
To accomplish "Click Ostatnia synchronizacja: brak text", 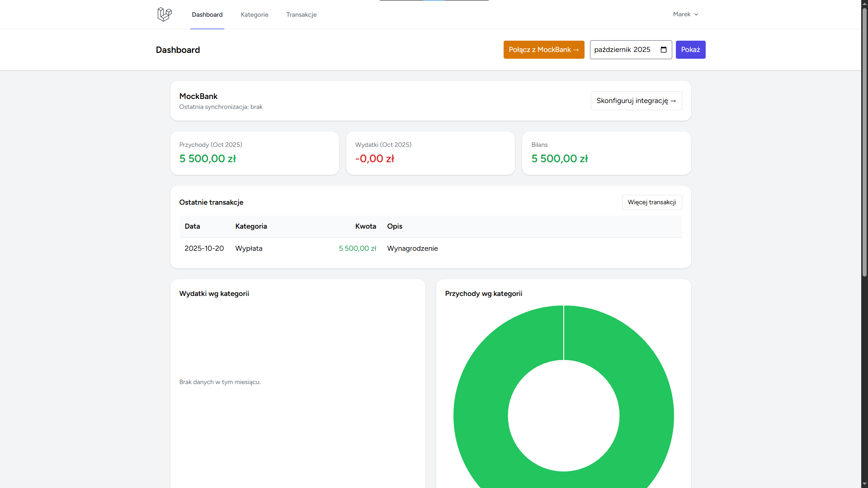I will pos(221,107).
